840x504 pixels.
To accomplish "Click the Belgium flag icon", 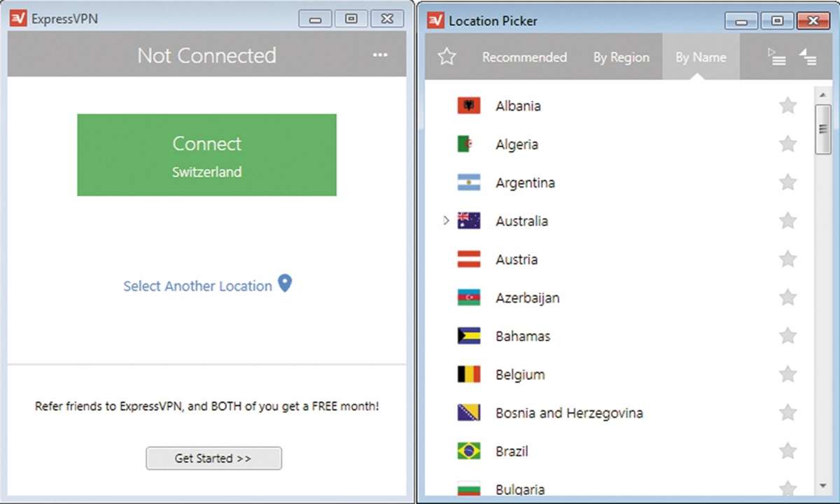I will (x=469, y=374).
